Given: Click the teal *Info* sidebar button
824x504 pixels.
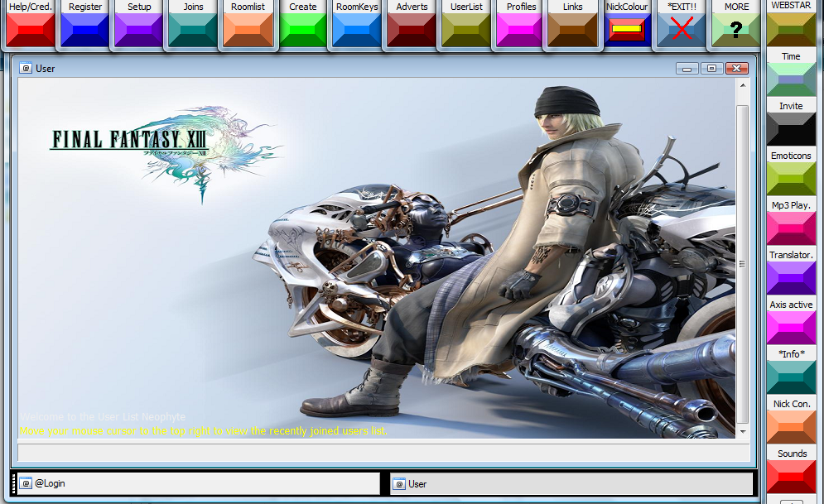Looking at the screenshot, I should pos(791,377).
